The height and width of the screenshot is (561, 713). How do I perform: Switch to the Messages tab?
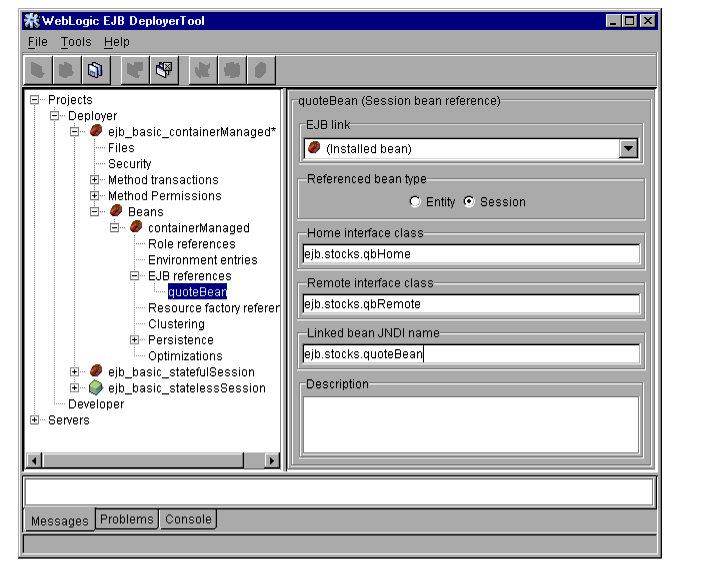point(60,521)
